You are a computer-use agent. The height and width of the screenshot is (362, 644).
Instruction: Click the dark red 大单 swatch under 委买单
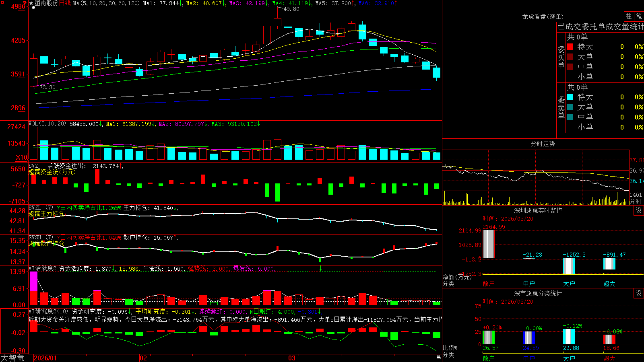pyautogui.click(x=570, y=57)
